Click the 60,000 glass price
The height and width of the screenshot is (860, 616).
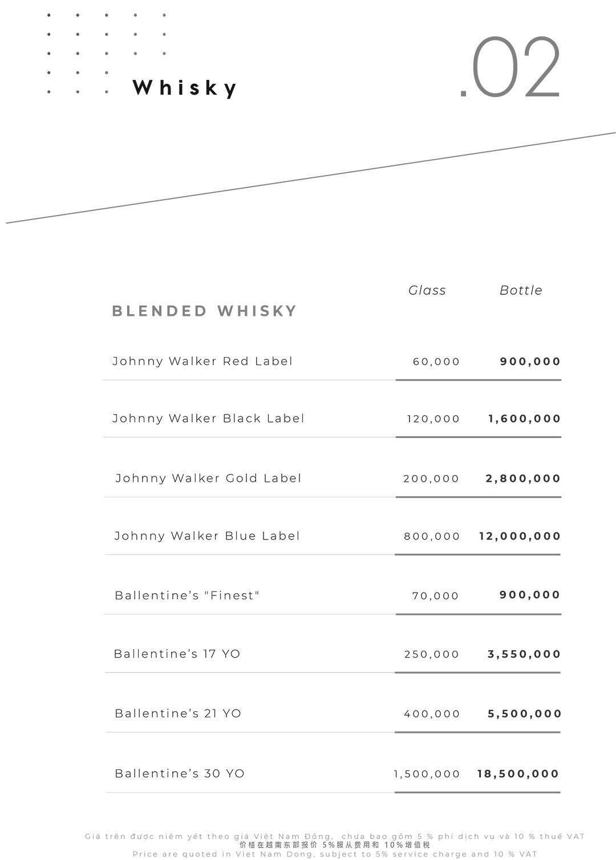436,362
